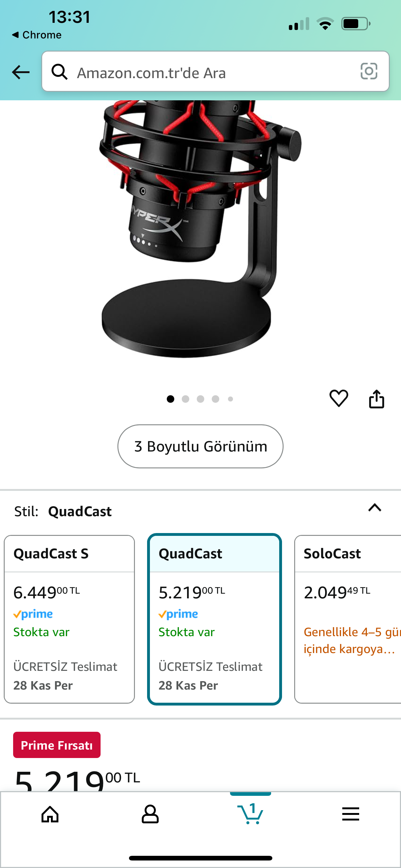
Task: Tap the share icon
Action: point(376,399)
